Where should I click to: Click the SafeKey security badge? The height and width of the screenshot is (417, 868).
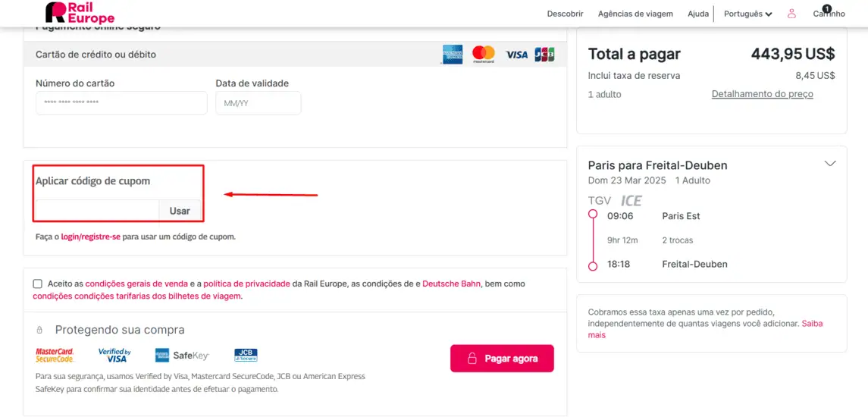tap(182, 355)
